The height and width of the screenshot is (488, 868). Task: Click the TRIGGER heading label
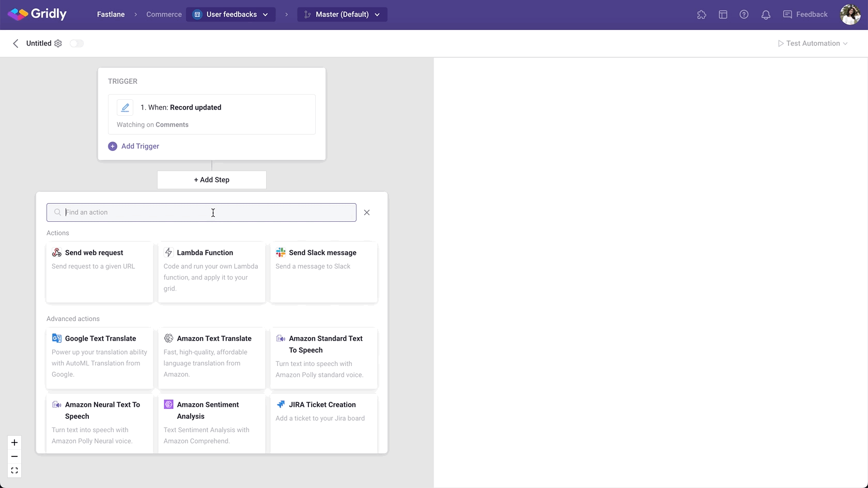(x=122, y=81)
